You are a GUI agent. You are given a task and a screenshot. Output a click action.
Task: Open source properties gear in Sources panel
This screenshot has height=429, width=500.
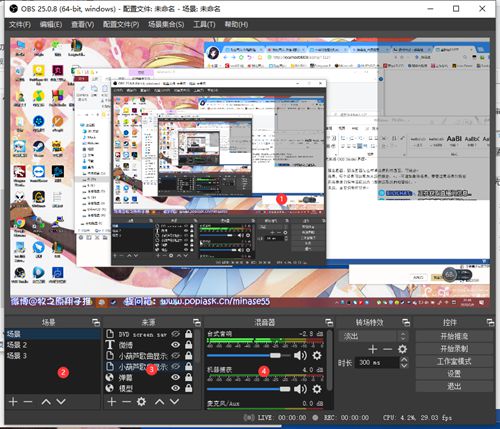click(x=141, y=402)
